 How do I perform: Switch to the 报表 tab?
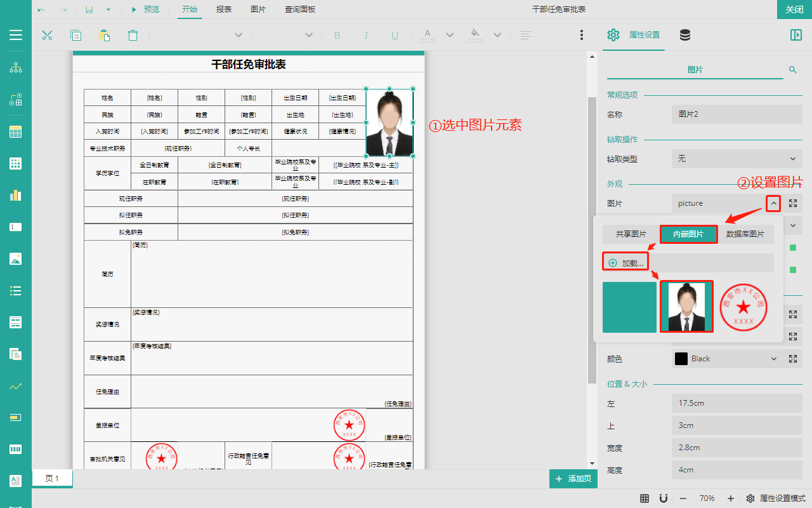tap(223, 10)
